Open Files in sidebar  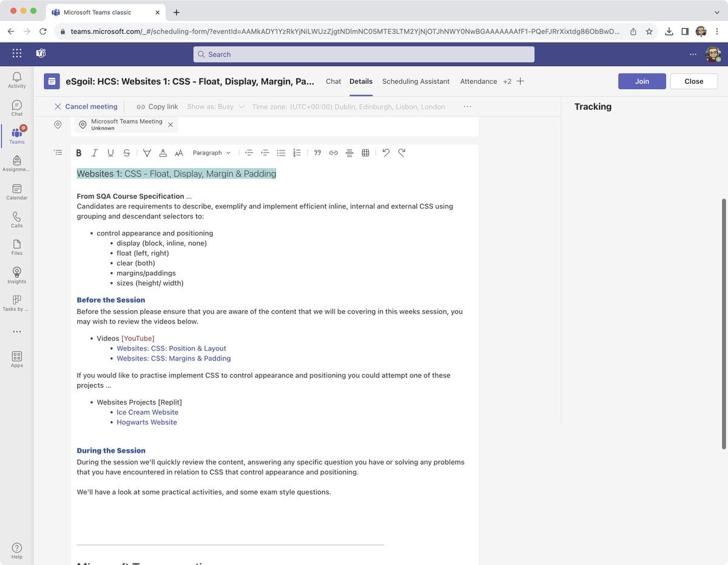16,247
